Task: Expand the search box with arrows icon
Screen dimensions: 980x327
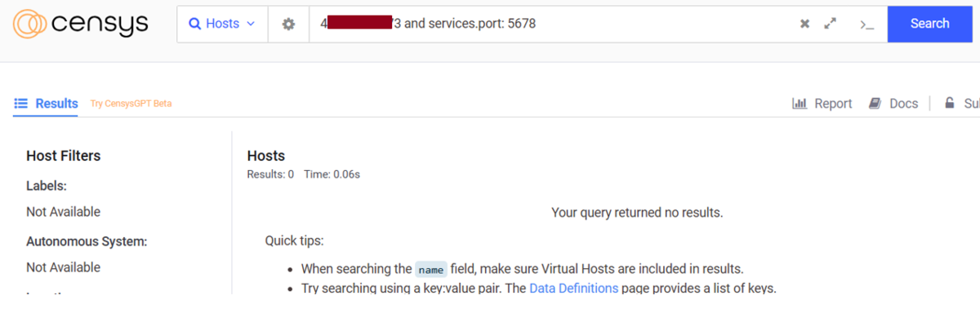Action: click(x=831, y=24)
